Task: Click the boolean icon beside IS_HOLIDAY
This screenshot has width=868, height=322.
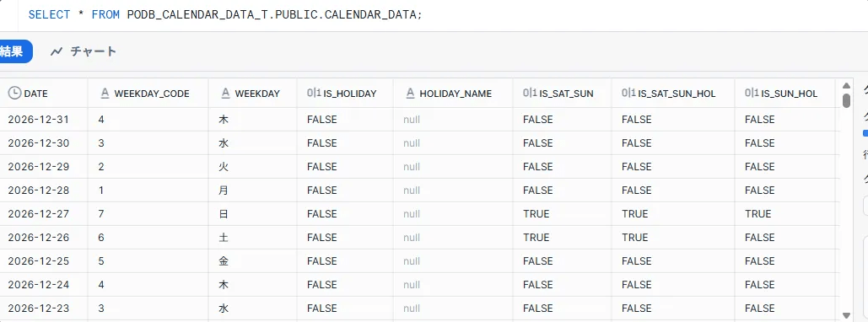Action: [314, 94]
